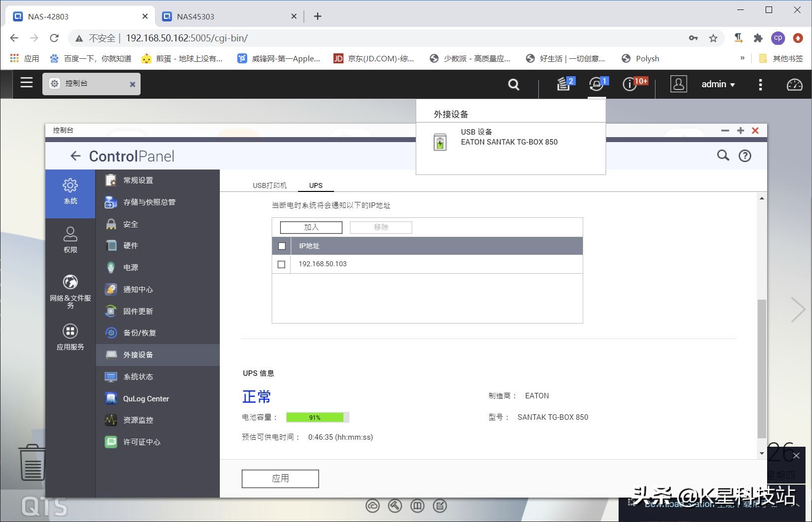Bookmark this page with the star icon

coord(713,38)
